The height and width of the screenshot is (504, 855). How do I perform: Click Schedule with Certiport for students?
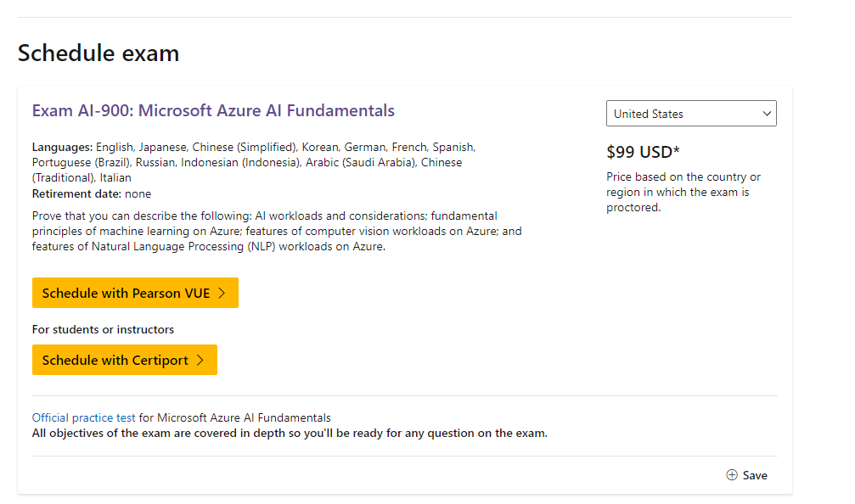point(124,360)
